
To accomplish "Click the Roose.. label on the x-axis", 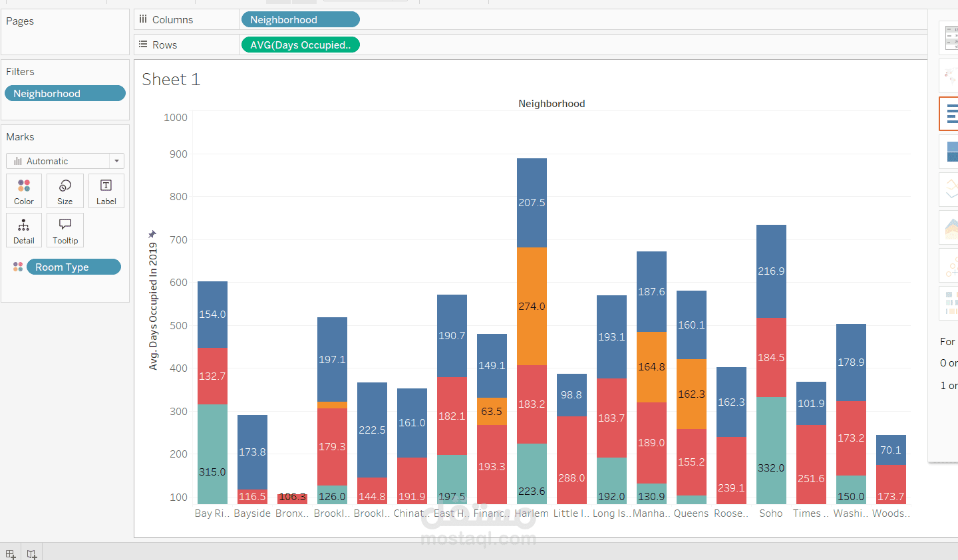I will [x=731, y=513].
